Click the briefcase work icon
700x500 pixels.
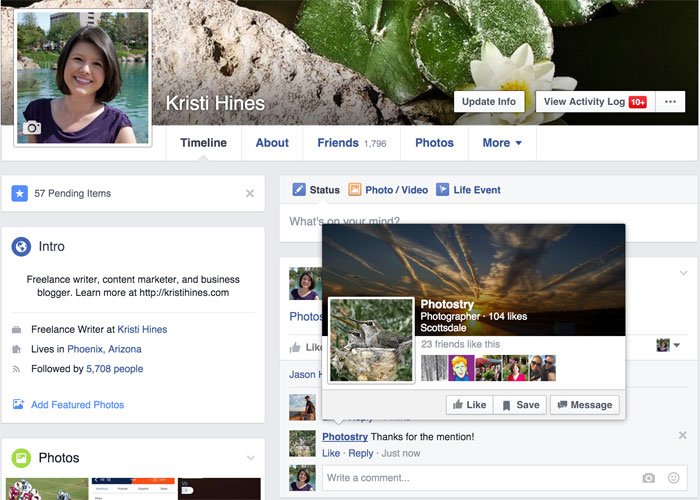point(17,330)
